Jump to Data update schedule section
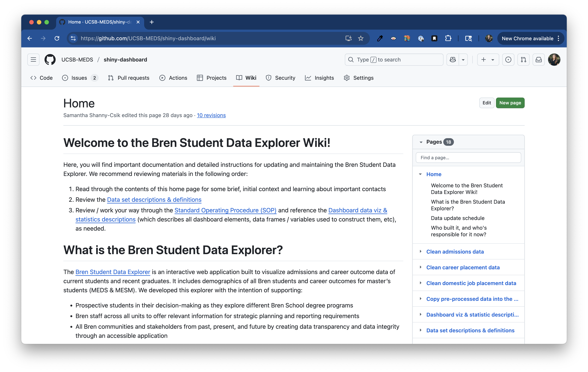Image resolution: width=588 pixels, height=372 pixels. point(458,218)
